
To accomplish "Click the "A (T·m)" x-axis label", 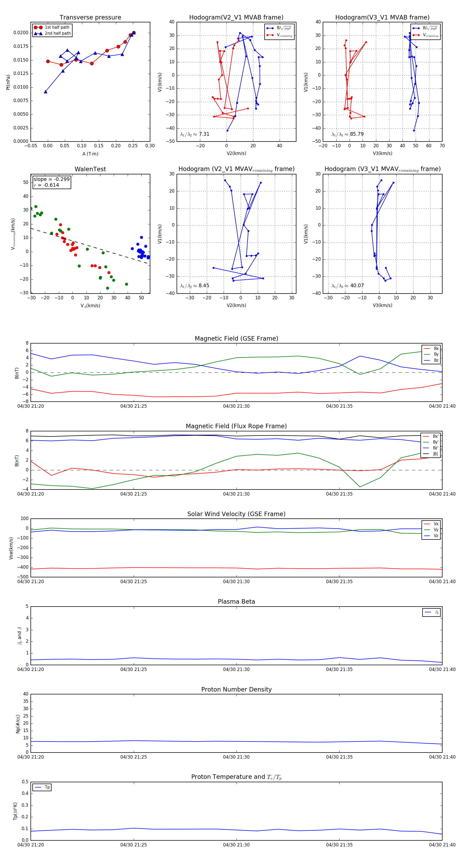I will coord(91,154).
